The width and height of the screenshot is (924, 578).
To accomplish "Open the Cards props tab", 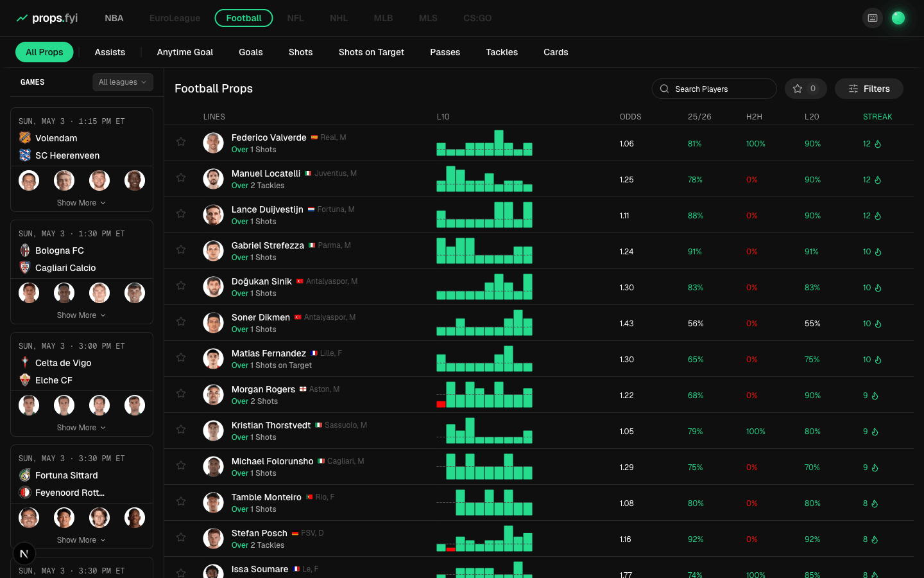I will (556, 52).
